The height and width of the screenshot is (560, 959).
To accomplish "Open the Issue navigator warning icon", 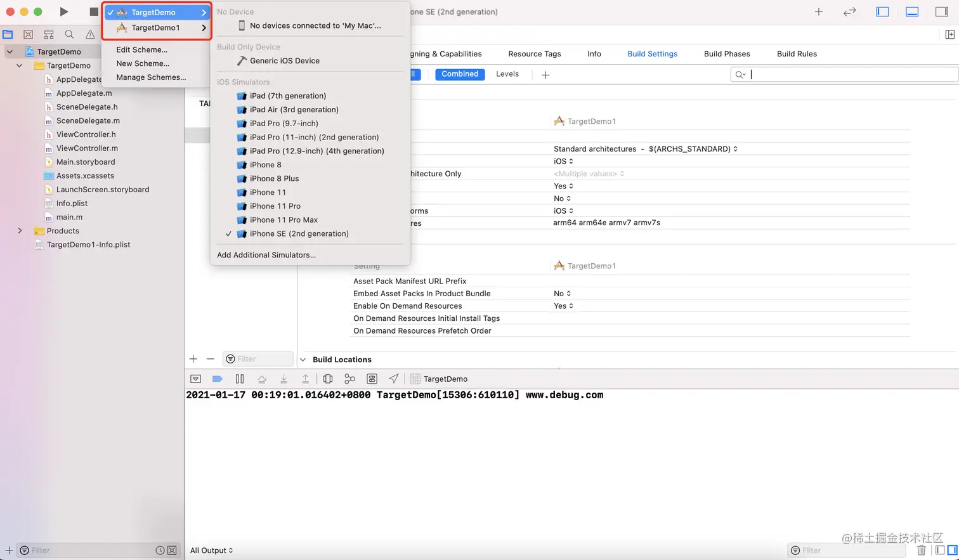I will click(x=90, y=35).
